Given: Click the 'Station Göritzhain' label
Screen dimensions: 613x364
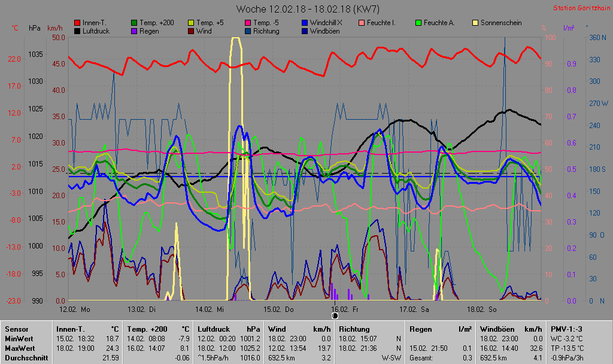Looking at the screenshot, I should coord(581,8).
